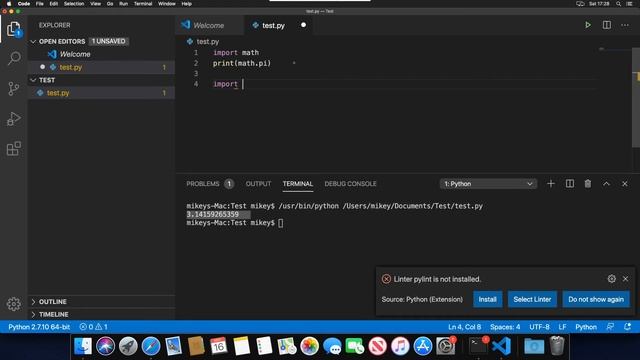The height and width of the screenshot is (360, 640).
Task: Change language mode Python in status bar
Action: pos(586,327)
